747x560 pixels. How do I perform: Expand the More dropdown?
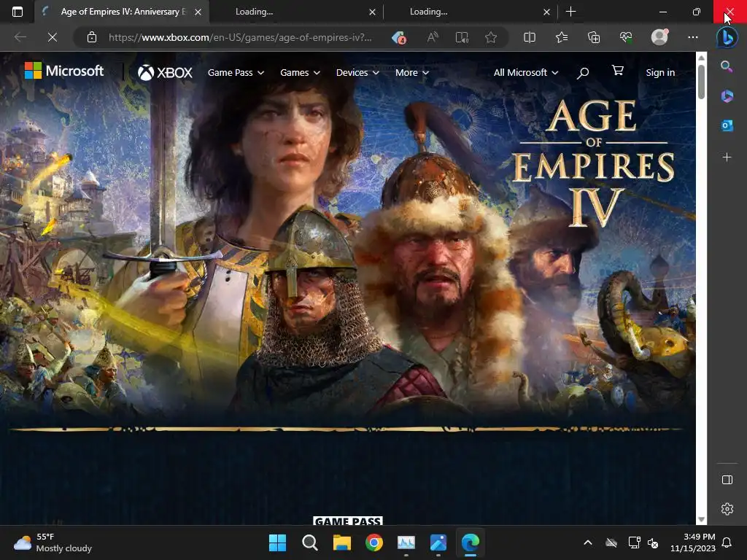[412, 73]
